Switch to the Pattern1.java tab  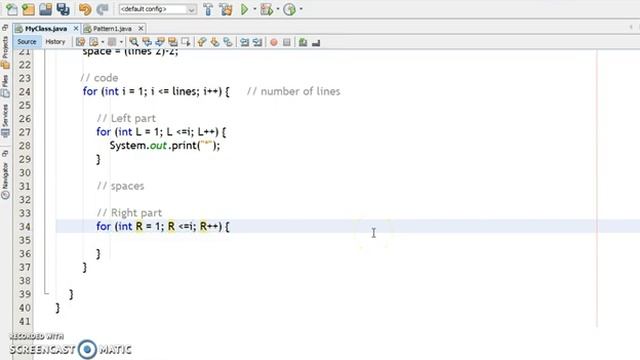pyautogui.click(x=112, y=29)
